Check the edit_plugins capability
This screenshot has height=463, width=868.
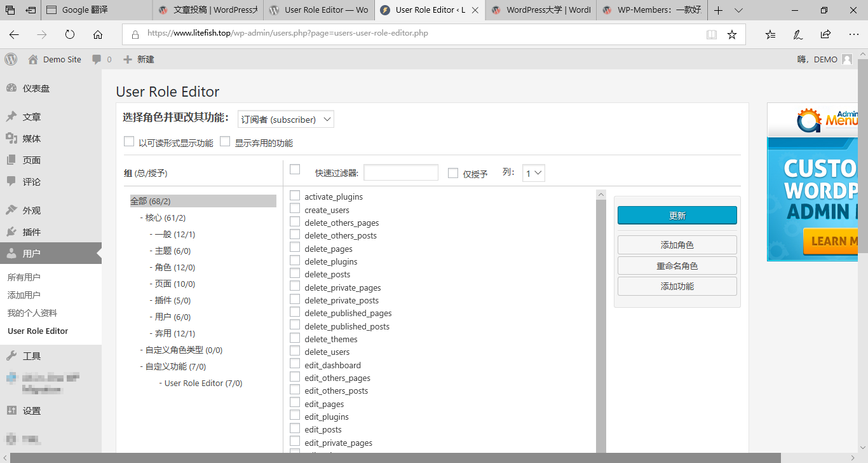[295, 416]
